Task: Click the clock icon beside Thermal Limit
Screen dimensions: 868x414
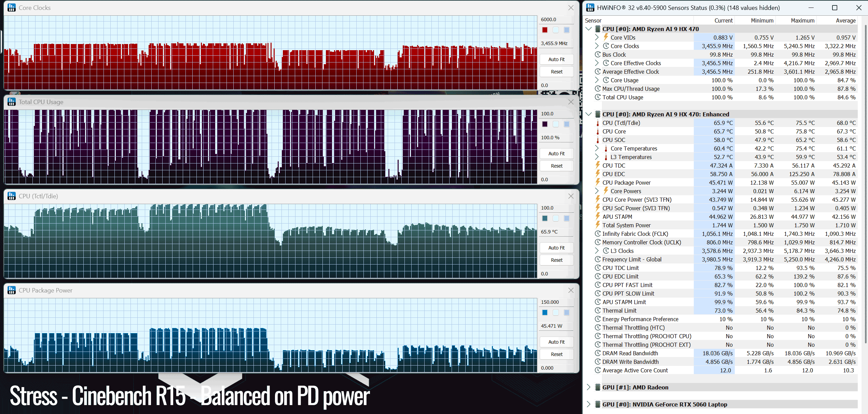Action: click(x=597, y=310)
